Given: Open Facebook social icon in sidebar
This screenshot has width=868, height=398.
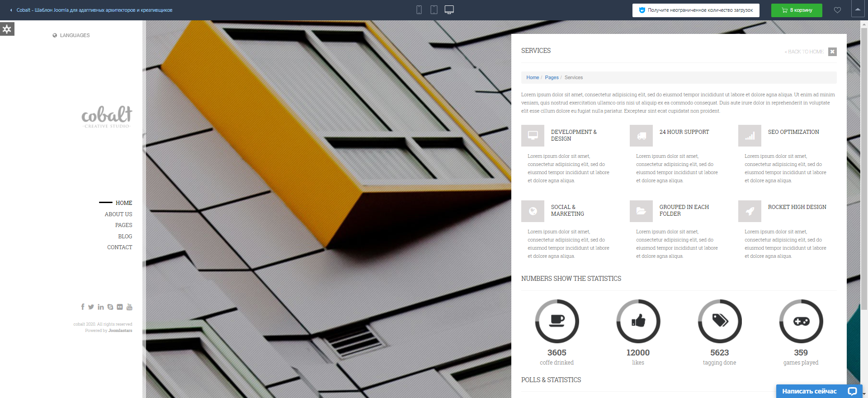Looking at the screenshot, I should (83, 307).
